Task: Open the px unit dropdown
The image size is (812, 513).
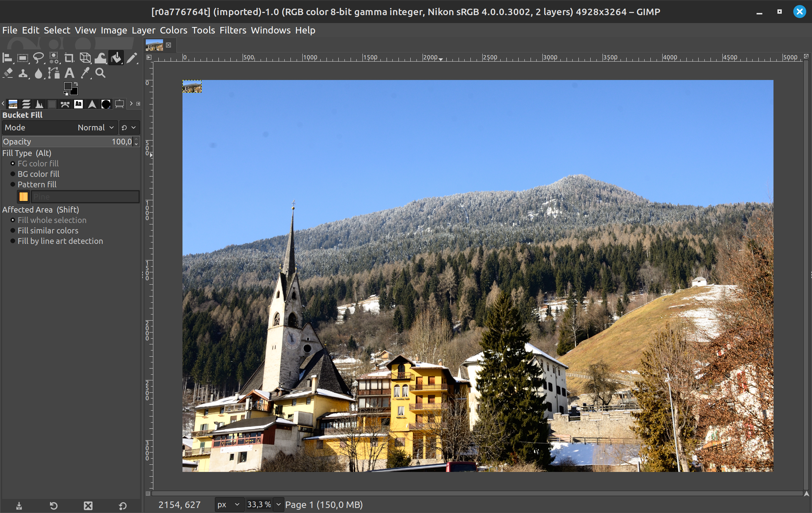Action: tap(229, 505)
